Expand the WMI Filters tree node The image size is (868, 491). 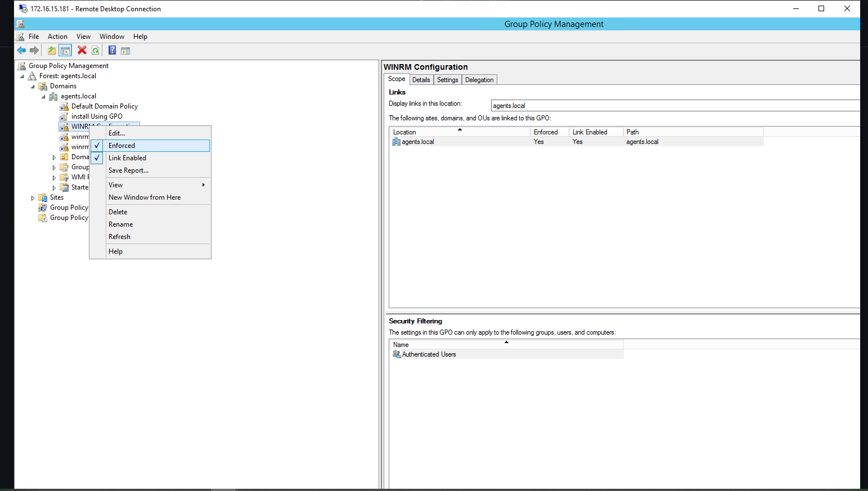click(54, 178)
